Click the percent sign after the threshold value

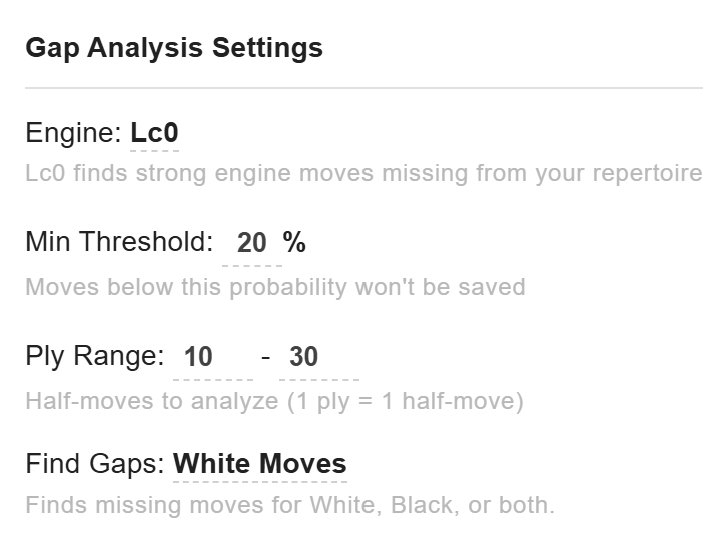point(294,243)
